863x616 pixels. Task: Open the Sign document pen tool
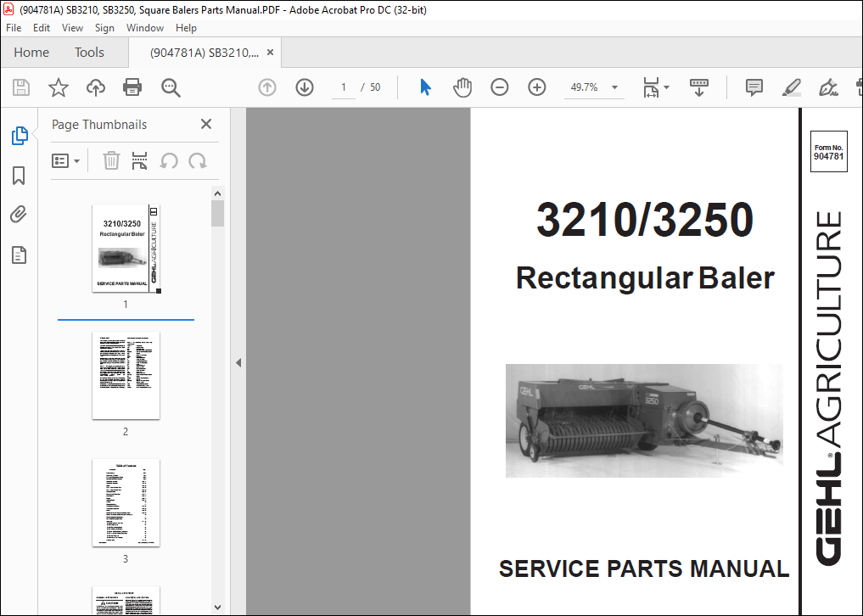(x=827, y=87)
